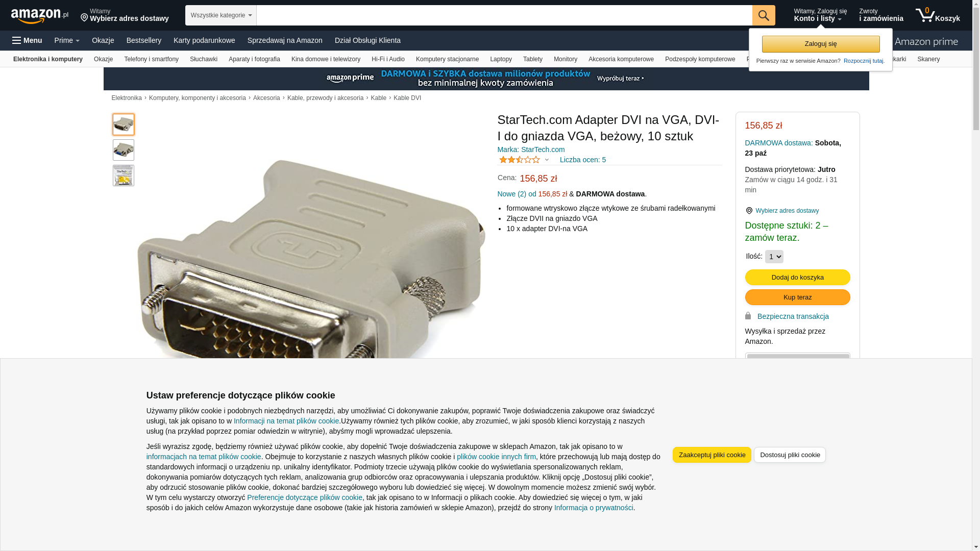Click the secure transaction lock icon
This screenshot has height=551, width=980.
point(748,316)
